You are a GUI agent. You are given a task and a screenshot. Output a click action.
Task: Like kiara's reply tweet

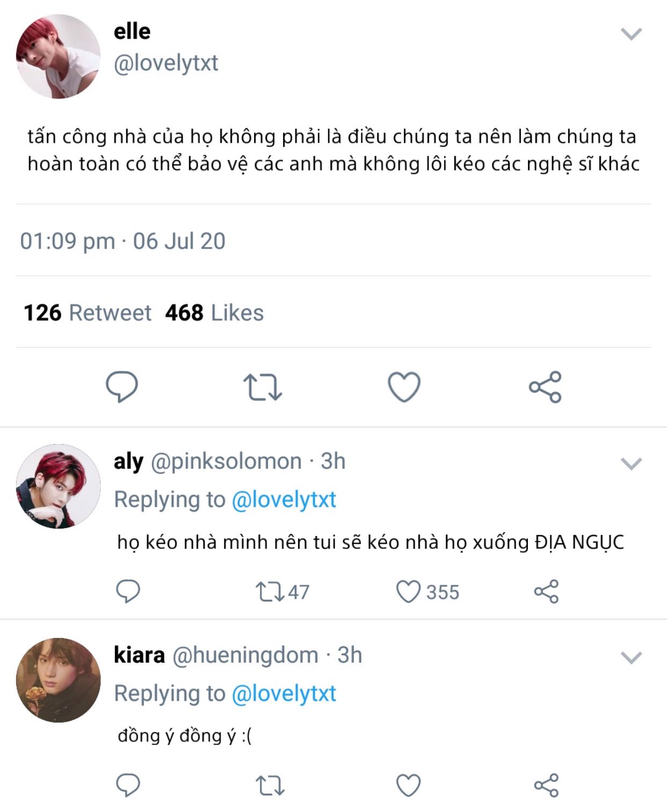(408, 786)
